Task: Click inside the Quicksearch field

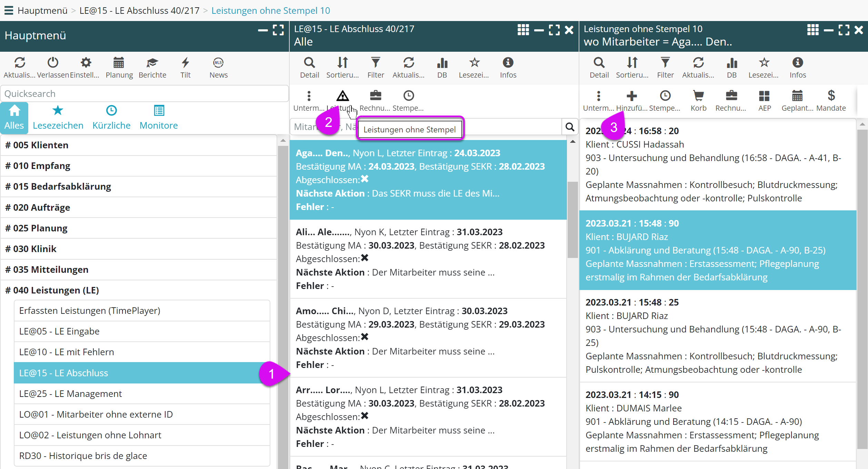Action: click(144, 94)
